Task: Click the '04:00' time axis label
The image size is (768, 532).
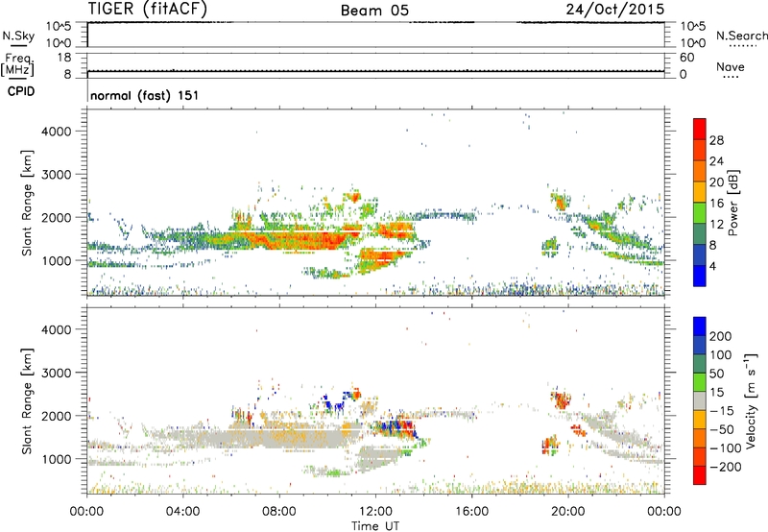Action: pos(183,512)
